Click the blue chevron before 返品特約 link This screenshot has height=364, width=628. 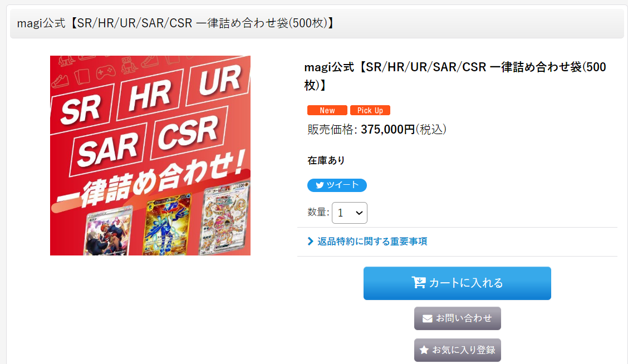tap(310, 242)
